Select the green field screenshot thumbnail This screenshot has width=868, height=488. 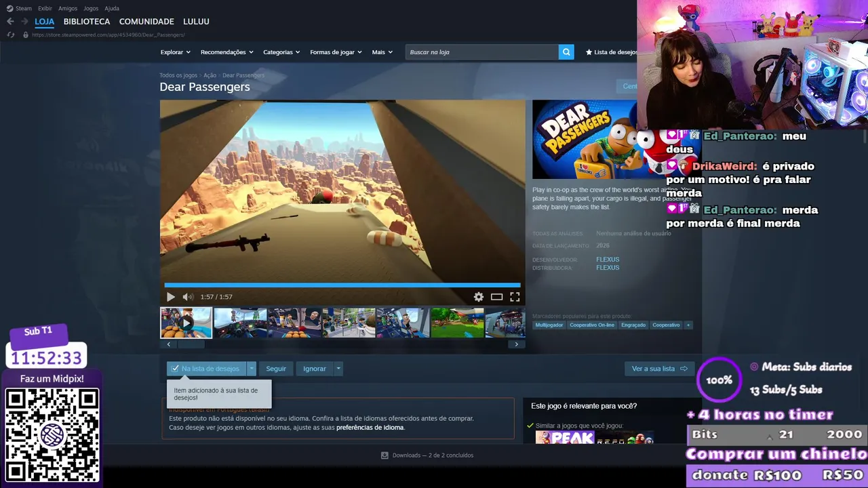pyautogui.click(x=457, y=323)
